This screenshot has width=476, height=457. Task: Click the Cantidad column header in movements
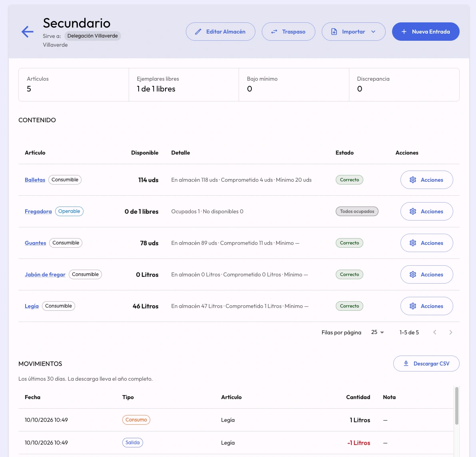358,397
